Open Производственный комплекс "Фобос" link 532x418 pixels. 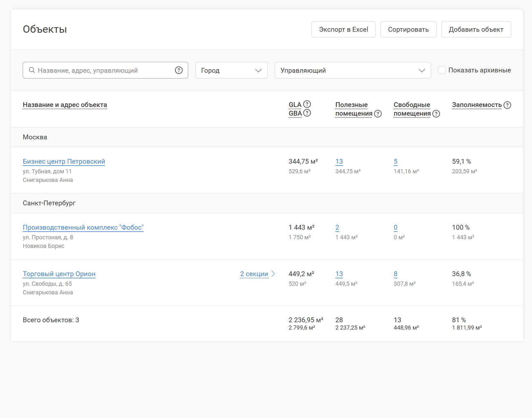click(83, 227)
